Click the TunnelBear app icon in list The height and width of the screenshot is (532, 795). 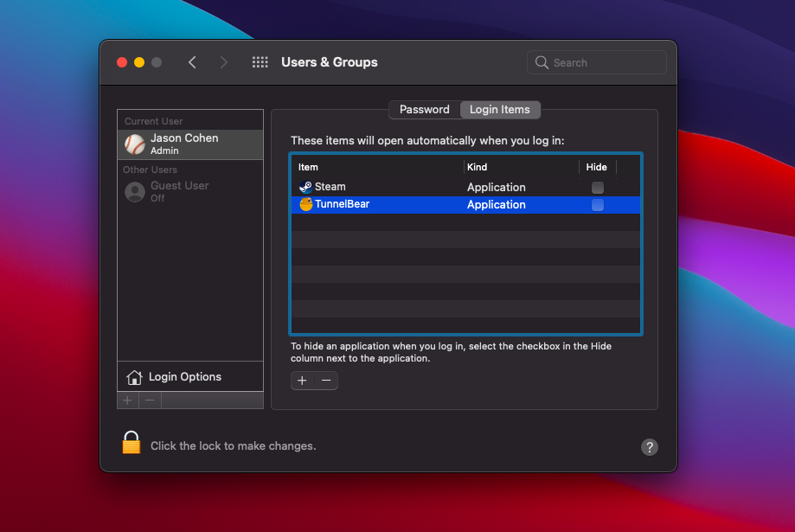(x=305, y=204)
